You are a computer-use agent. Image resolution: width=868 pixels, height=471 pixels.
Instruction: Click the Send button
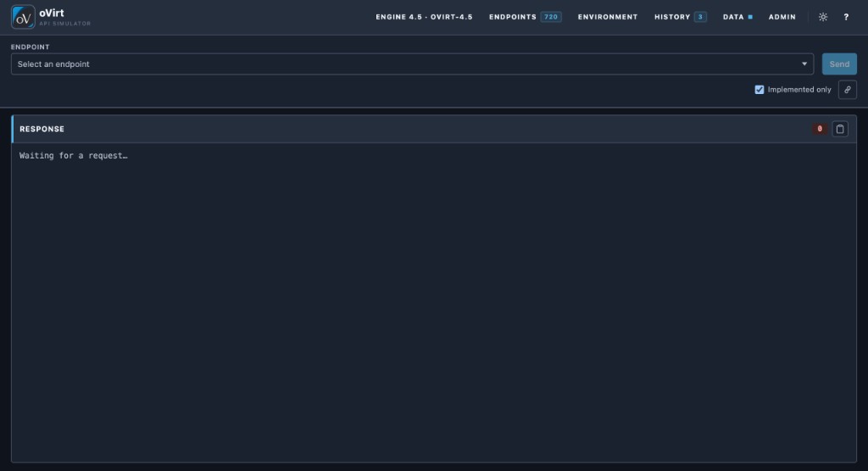click(839, 64)
